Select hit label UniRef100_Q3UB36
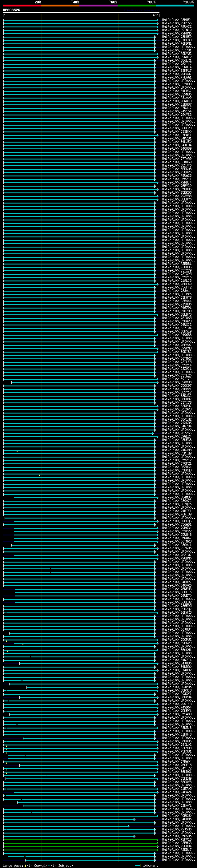Viewport: 197px width, 868px height. 176,267
